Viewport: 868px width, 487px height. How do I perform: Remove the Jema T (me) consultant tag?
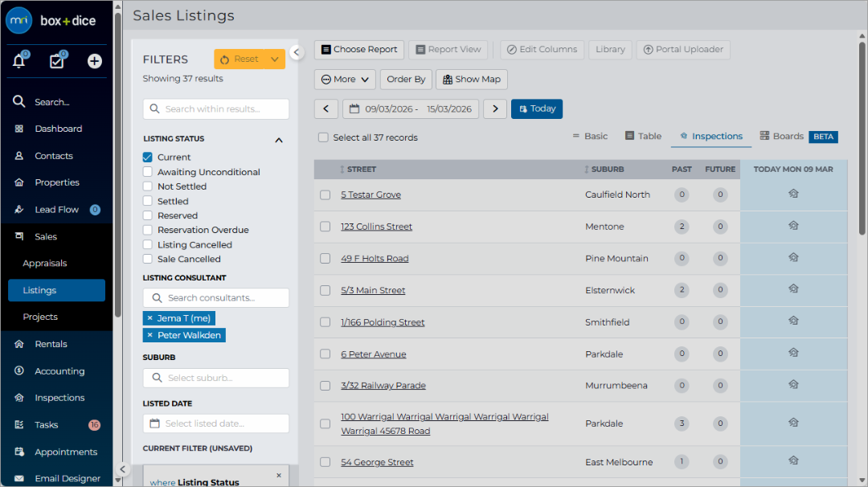click(150, 318)
